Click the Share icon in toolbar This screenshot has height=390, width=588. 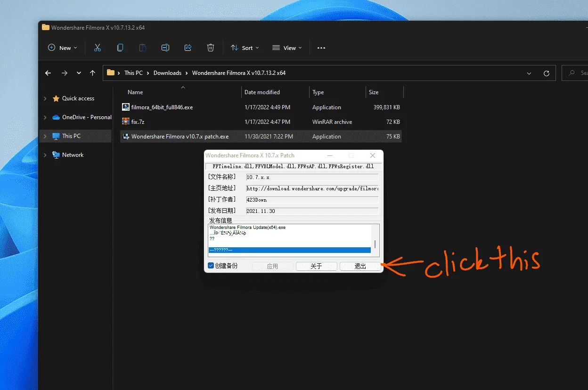click(x=188, y=48)
